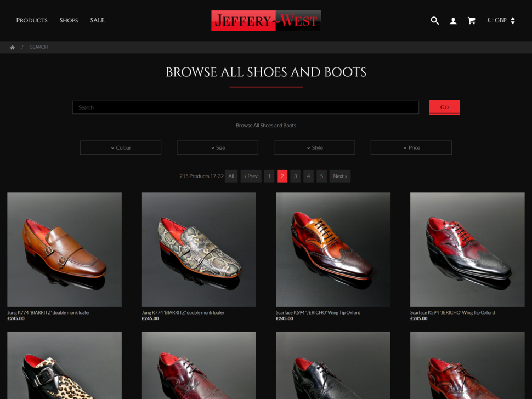The width and height of the screenshot is (532, 399).
Task: Go to page 4
Action: 308,176
